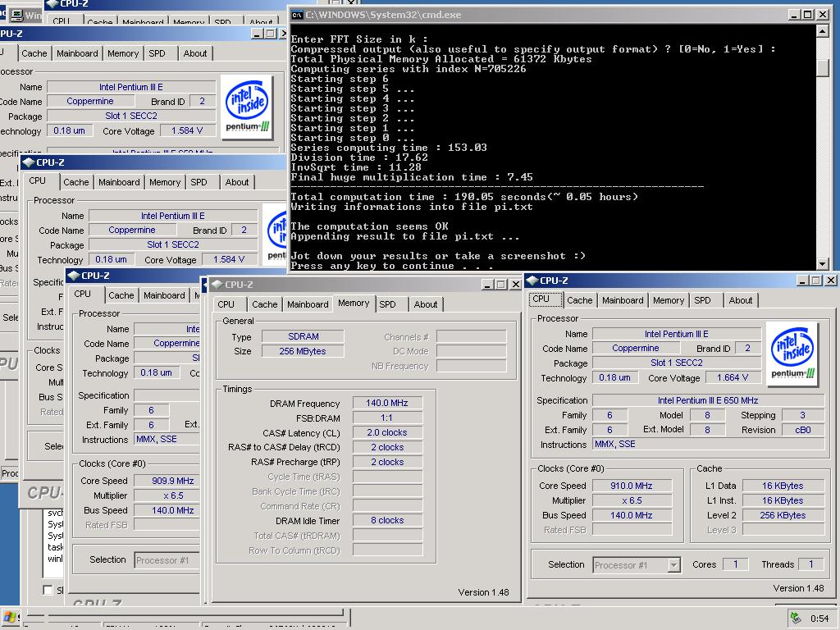Screen dimensions: 840x630
Task: Open the Mainboard tab in the 1.664 V CPU-Z window
Action: [623, 300]
